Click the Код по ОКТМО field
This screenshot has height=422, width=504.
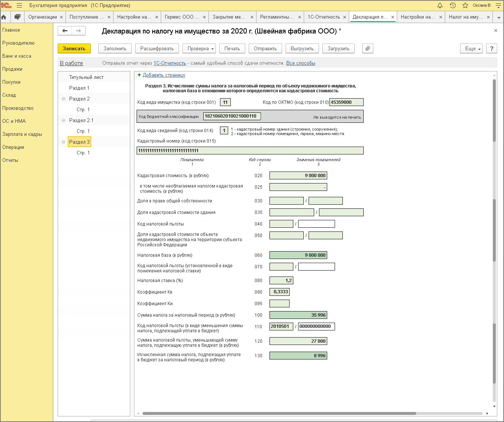[x=347, y=102]
